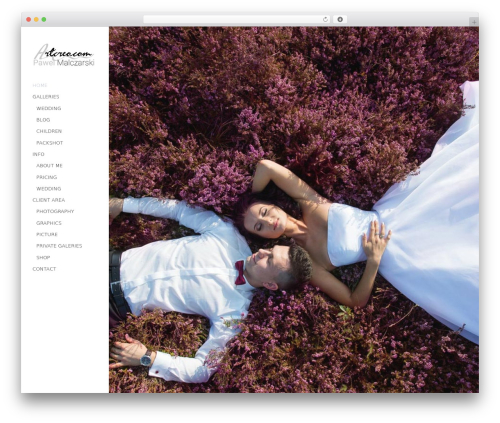Viewport: 500px width, 423px height.
Task: Click the browser address bar
Action: point(237,19)
